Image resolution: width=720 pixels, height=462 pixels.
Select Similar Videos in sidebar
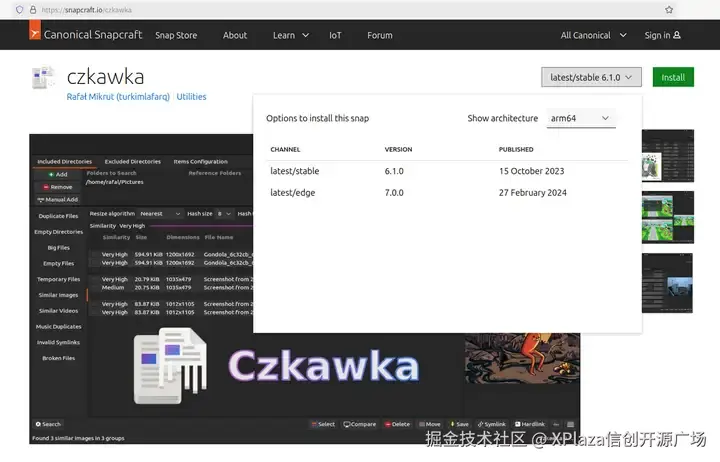point(58,311)
